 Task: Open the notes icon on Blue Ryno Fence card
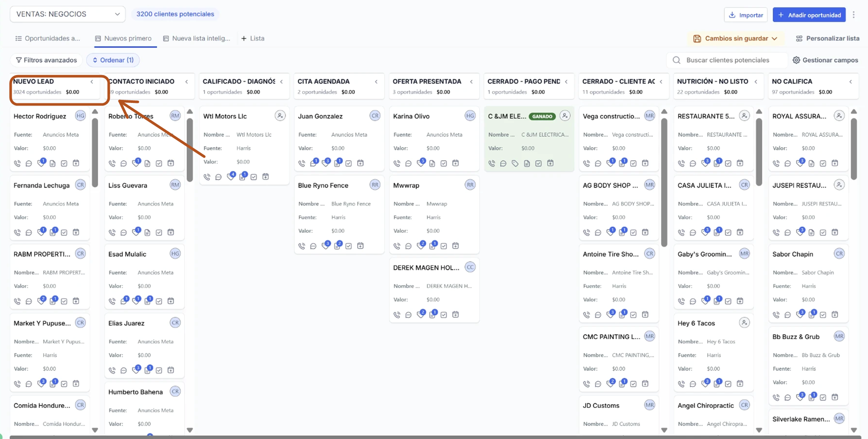point(337,246)
